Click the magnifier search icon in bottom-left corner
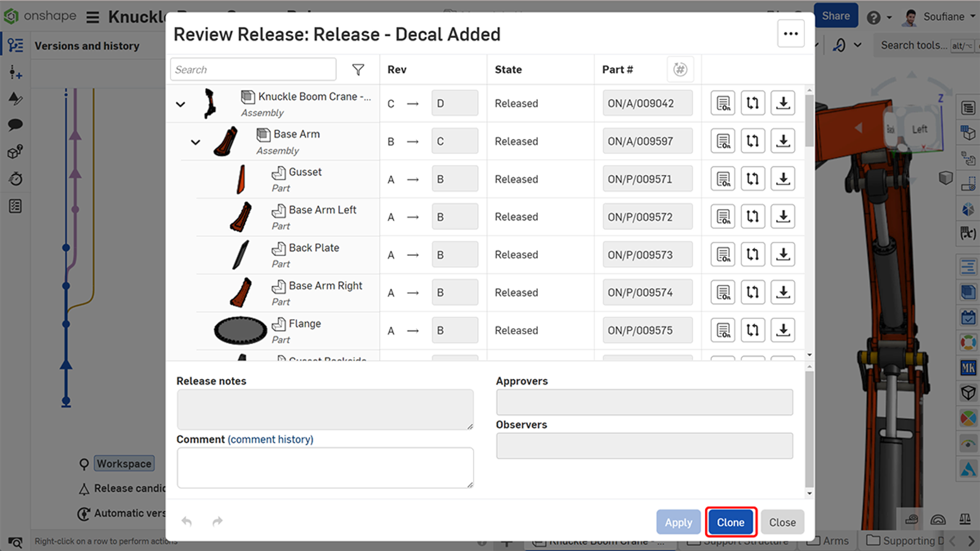 [x=15, y=542]
